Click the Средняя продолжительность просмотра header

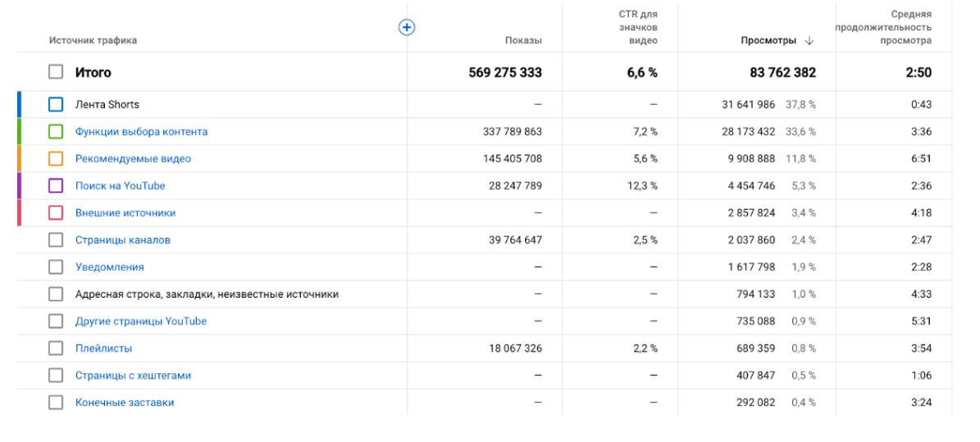883,27
